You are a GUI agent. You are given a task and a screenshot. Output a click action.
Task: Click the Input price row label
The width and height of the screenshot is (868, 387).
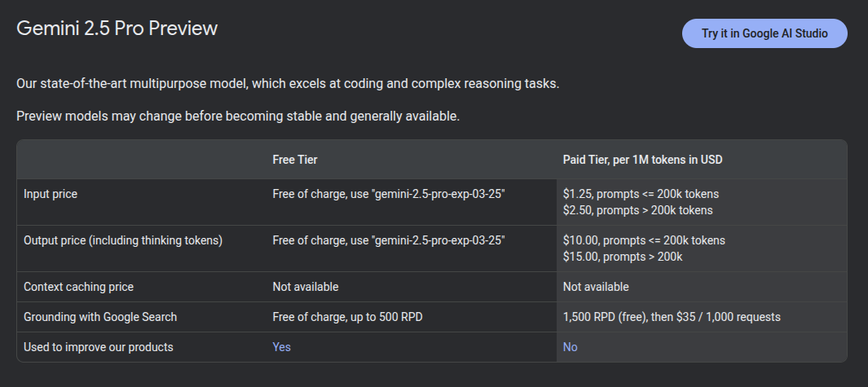51,195
